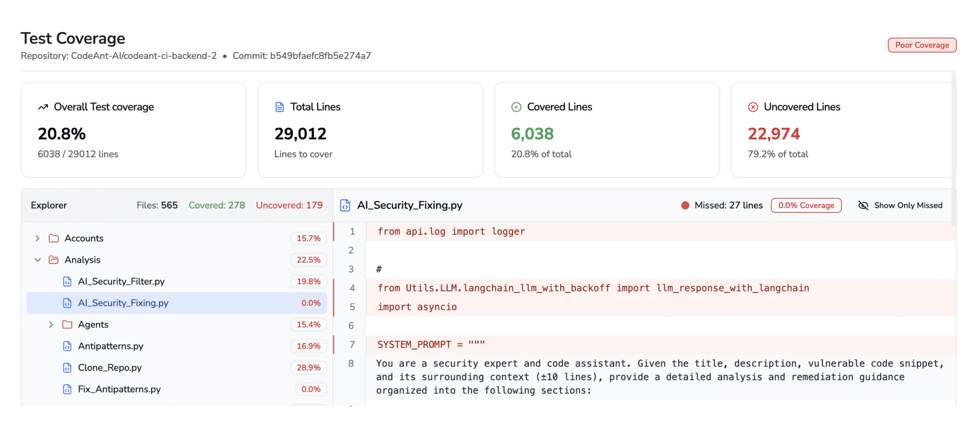The image size is (980, 423).
Task: Click the file icon of Antipatterns.py
Action: (67, 346)
